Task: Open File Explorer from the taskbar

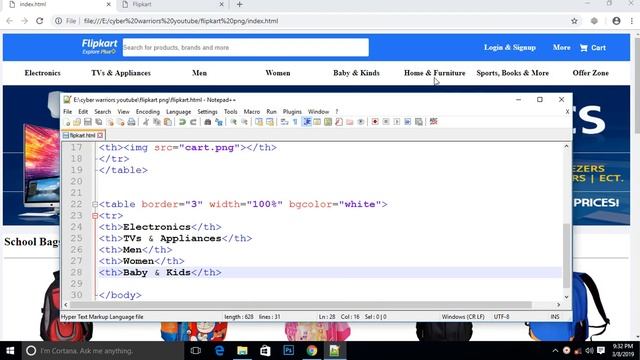Action: pos(242,351)
